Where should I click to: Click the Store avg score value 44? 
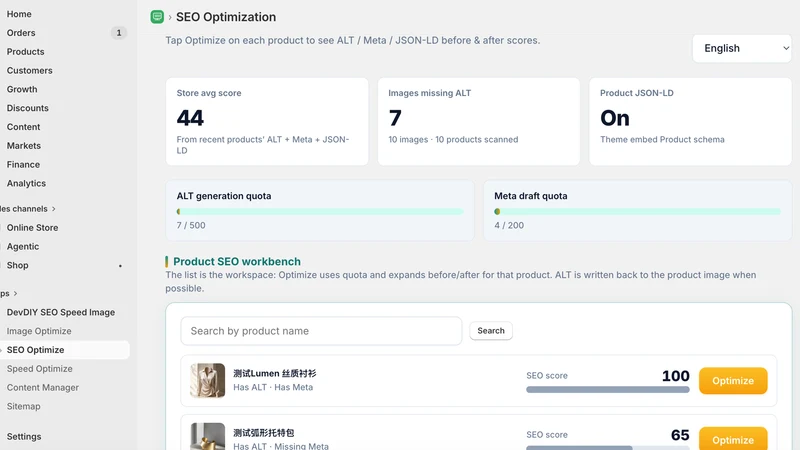(x=190, y=118)
